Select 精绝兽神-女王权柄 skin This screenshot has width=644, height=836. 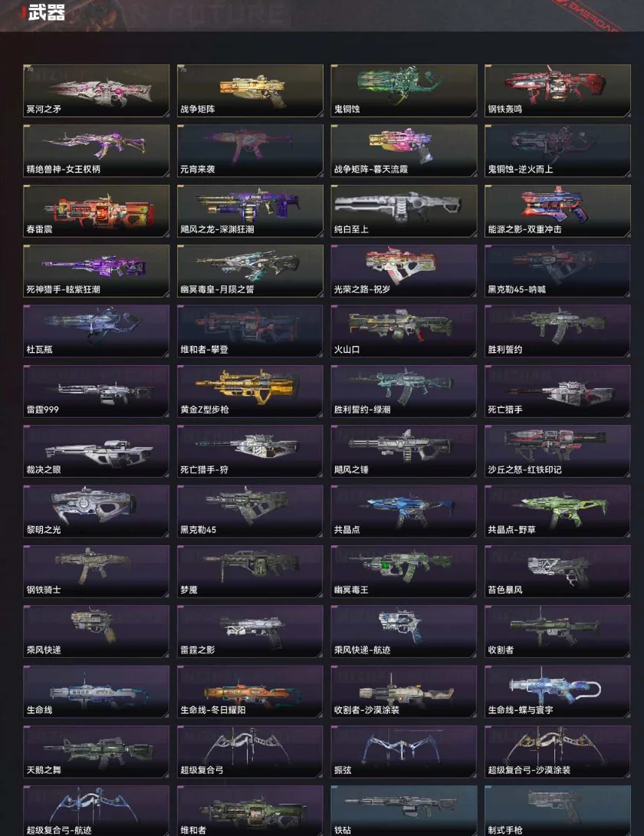point(97,151)
